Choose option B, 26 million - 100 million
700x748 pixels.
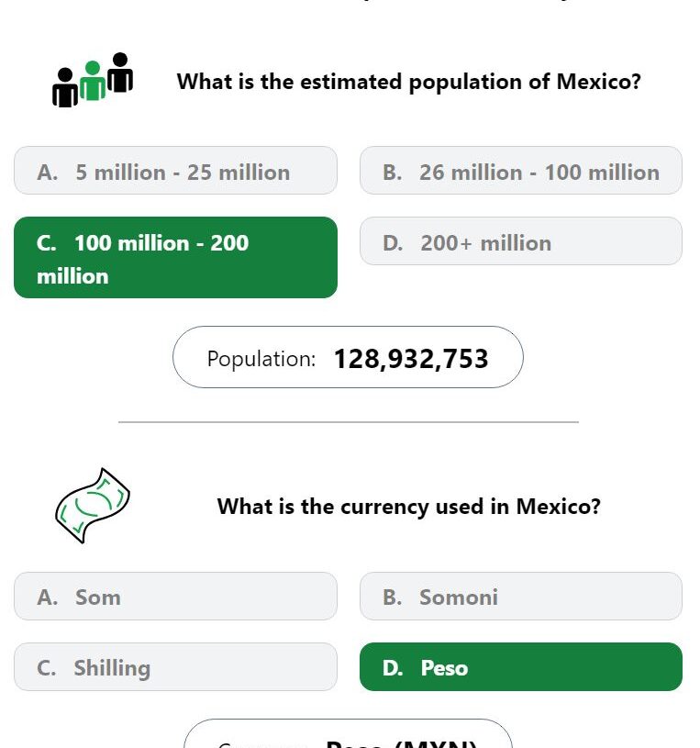pyautogui.click(x=521, y=171)
